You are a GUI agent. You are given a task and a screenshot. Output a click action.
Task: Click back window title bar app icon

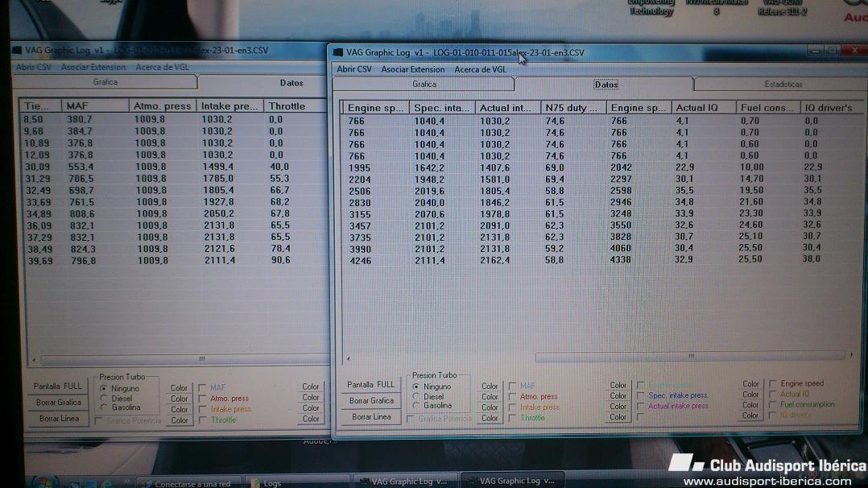coord(17,50)
